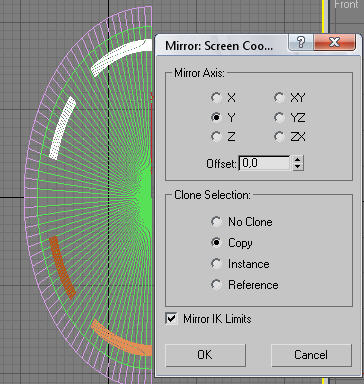Select the dark orange arc segment in viewport
This screenshot has height=384, width=364.
62,267
